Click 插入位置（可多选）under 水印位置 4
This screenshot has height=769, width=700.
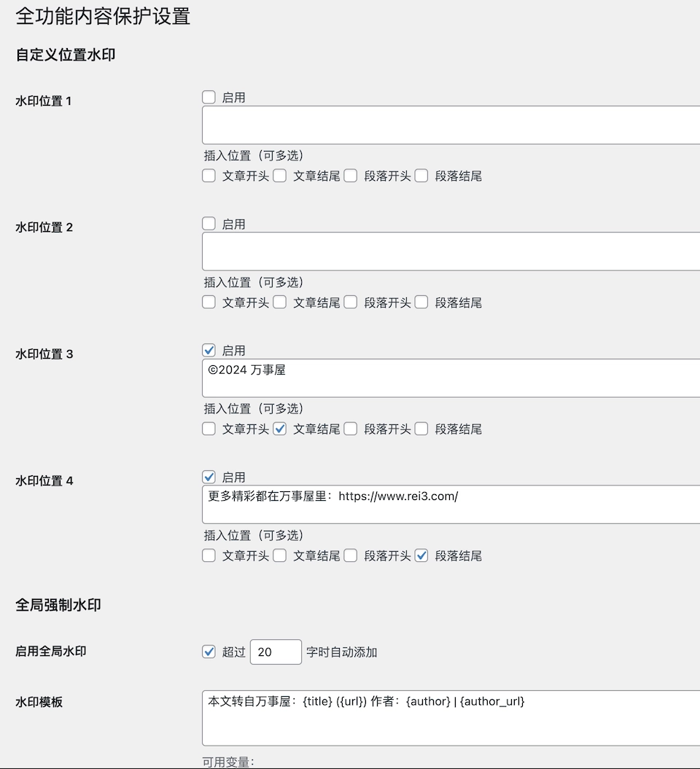coord(254,535)
